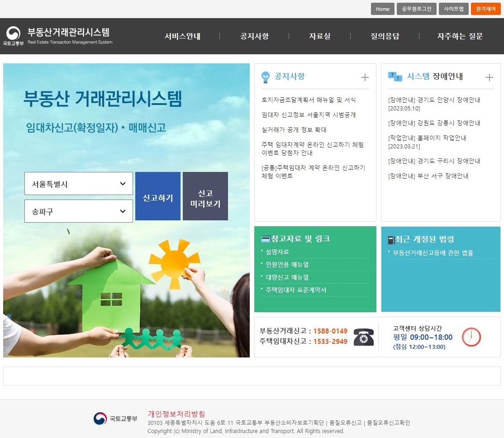Click the 원격제어 button at top right
504x438 pixels.
tap(485, 9)
